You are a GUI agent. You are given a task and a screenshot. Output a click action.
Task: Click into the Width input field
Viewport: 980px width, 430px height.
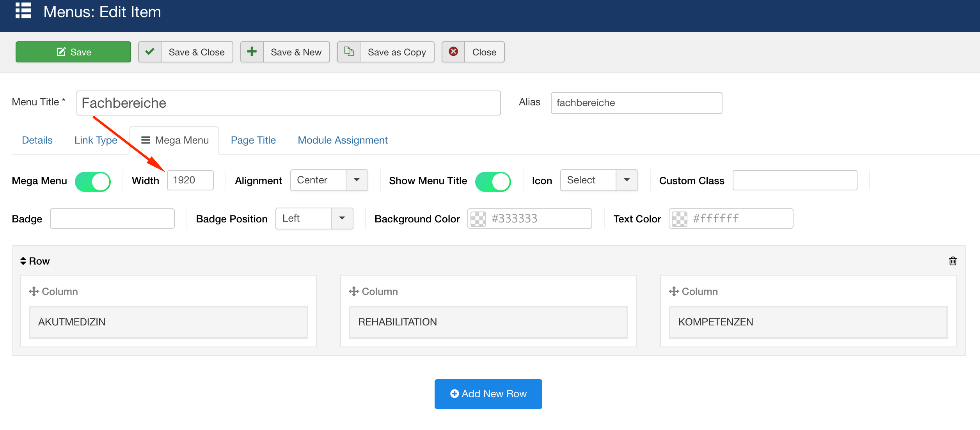pos(190,180)
